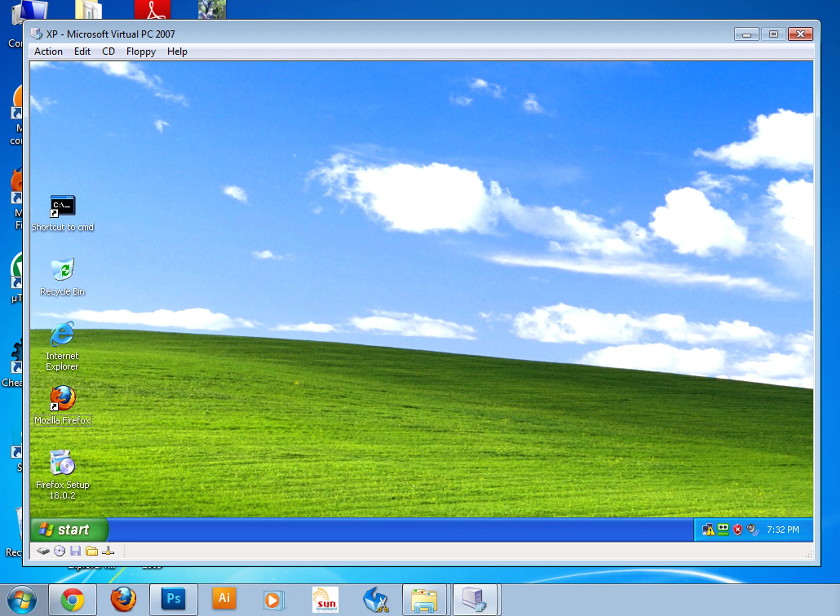
Task: Open the Windows 7 Start orb
Action: coord(22,600)
